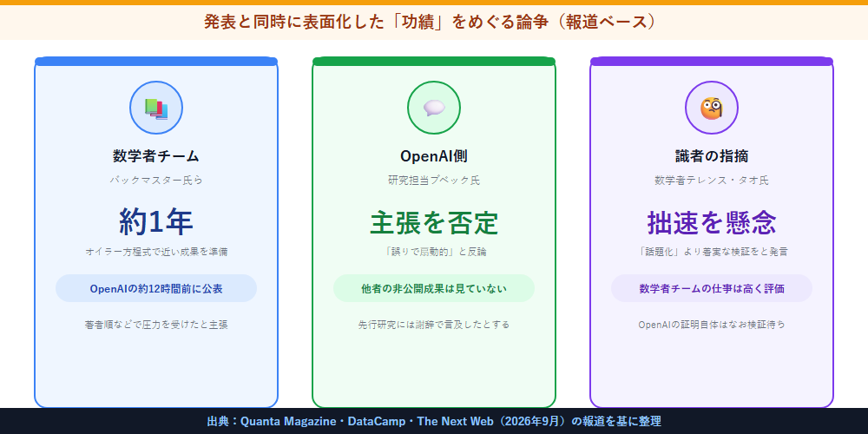Image resolution: width=868 pixels, height=434 pixels.
Task: Click the monocle face icon for 識者の指摘
Action: pos(712,108)
